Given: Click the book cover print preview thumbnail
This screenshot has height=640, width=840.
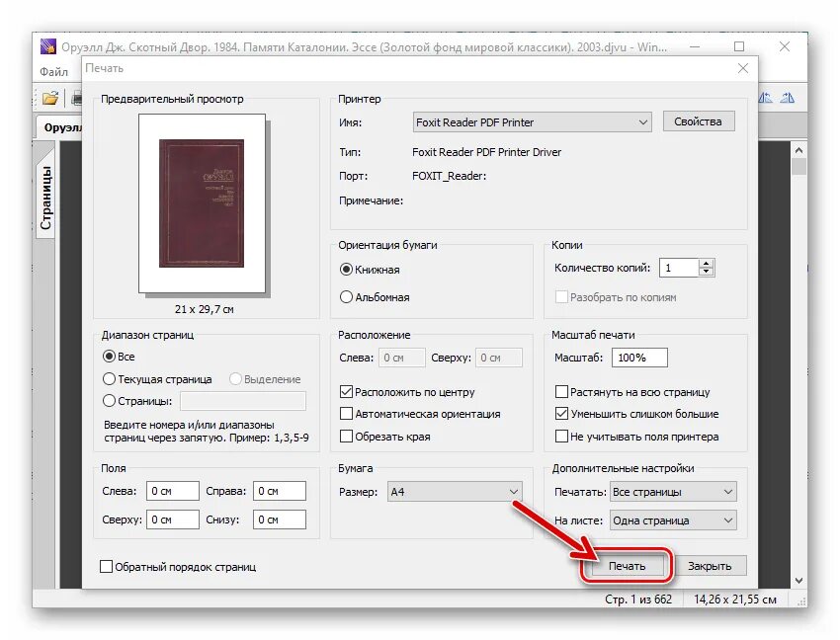Looking at the screenshot, I should 202,203.
